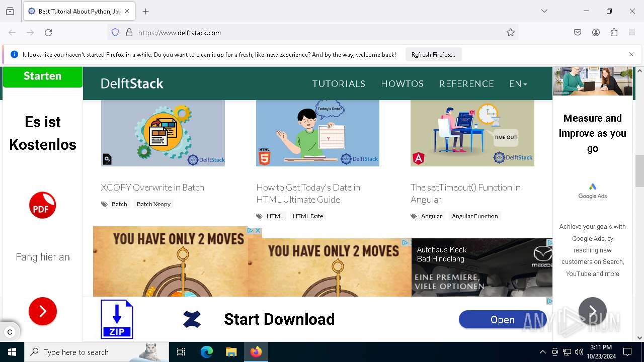Open The setTimeout() Function in Angular link

coord(465,194)
